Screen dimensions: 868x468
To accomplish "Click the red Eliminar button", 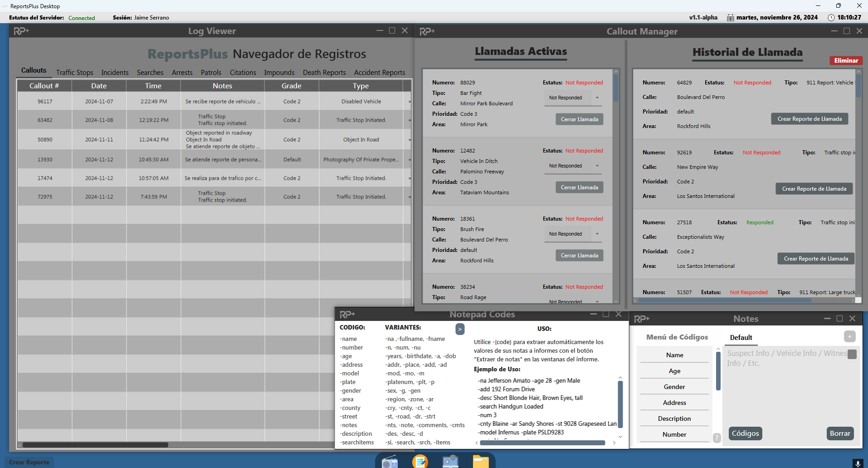I will click(846, 60).
